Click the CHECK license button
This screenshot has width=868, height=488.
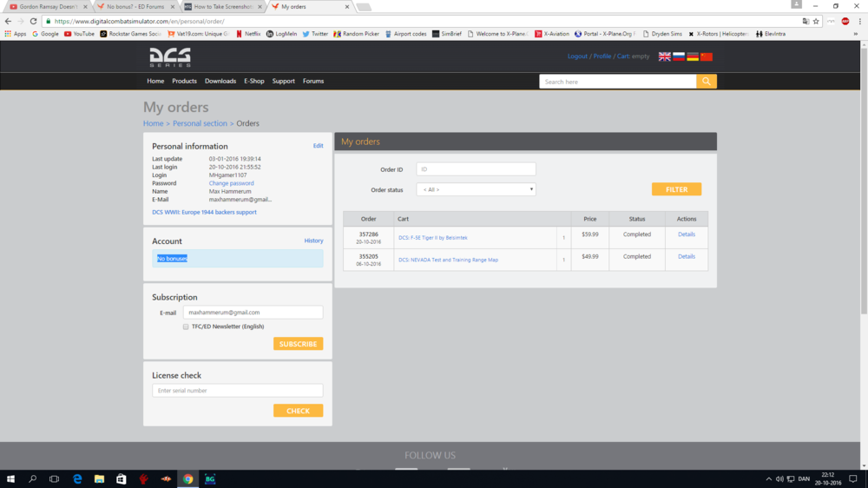point(298,411)
